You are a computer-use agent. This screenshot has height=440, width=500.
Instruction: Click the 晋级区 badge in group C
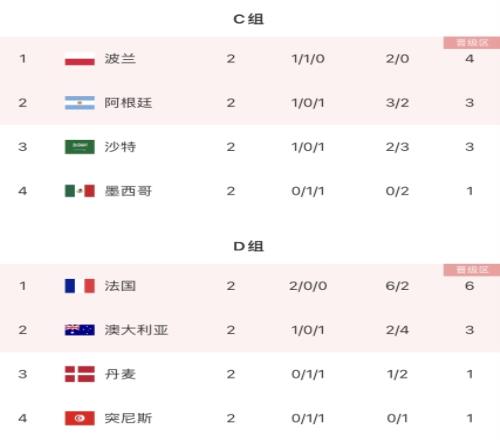(472, 43)
